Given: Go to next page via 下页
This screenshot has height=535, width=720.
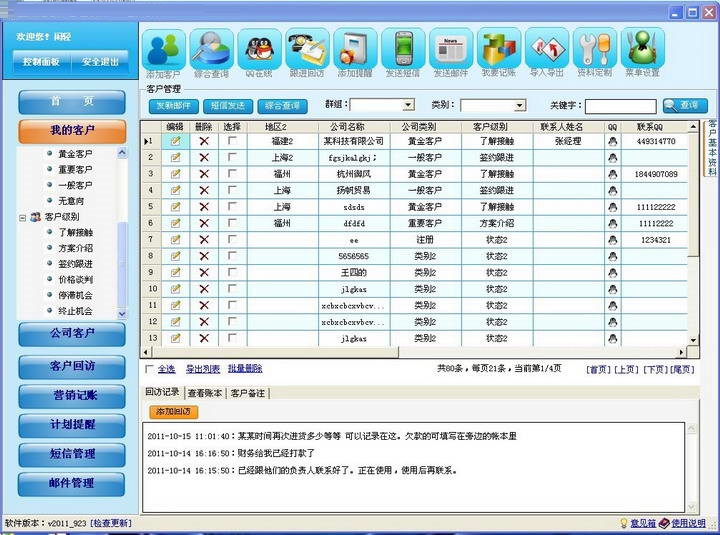Looking at the screenshot, I should pyautogui.click(x=653, y=369).
